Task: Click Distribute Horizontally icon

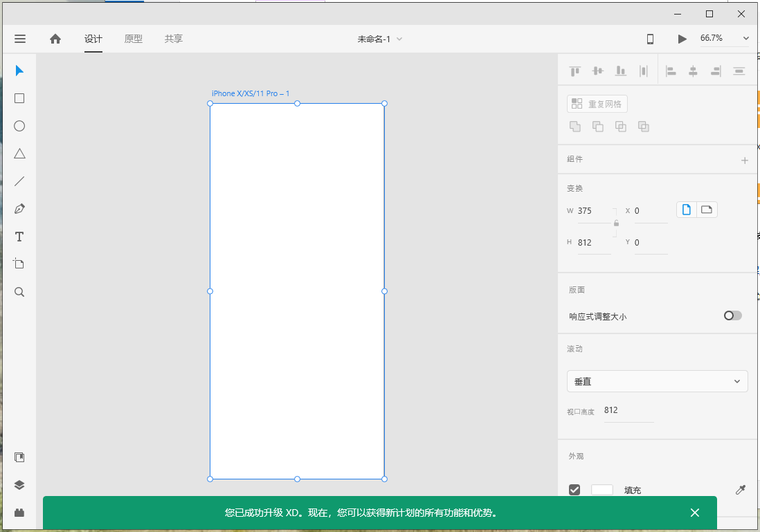Action: 643,71
